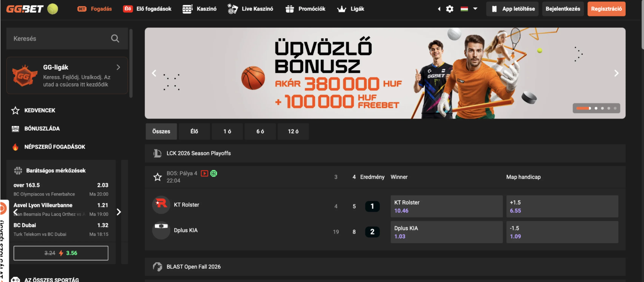Go to next banner slide arrow
644x282 pixels.
(x=616, y=73)
